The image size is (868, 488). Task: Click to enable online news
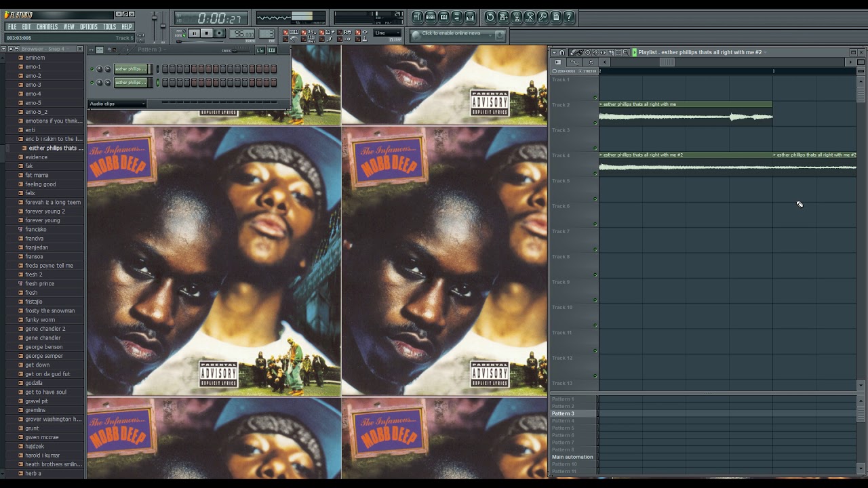coord(451,33)
